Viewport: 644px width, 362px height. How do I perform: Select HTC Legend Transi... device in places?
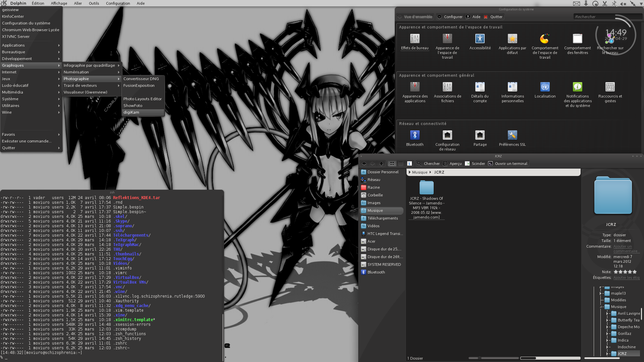point(381,234)
